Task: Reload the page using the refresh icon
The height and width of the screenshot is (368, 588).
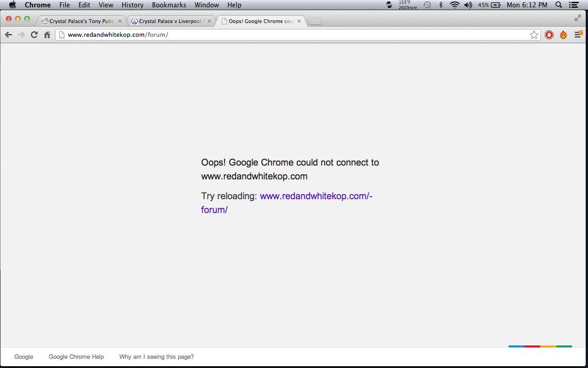Action: click(x=34, y=35)
